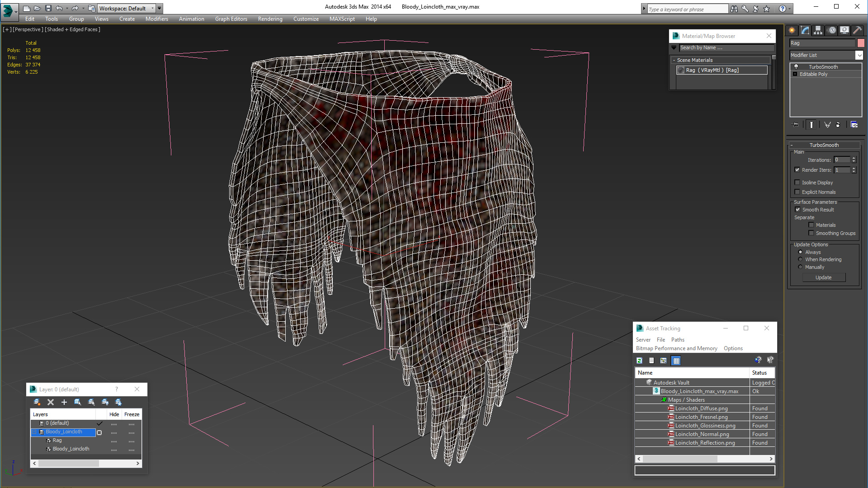Open Material/Map Browser options arrow

[x=674, y=47]
